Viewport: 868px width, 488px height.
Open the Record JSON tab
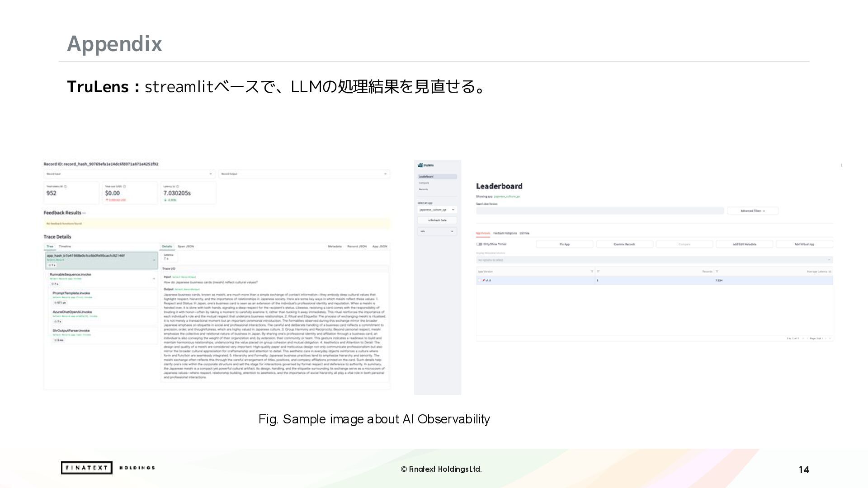357,246
